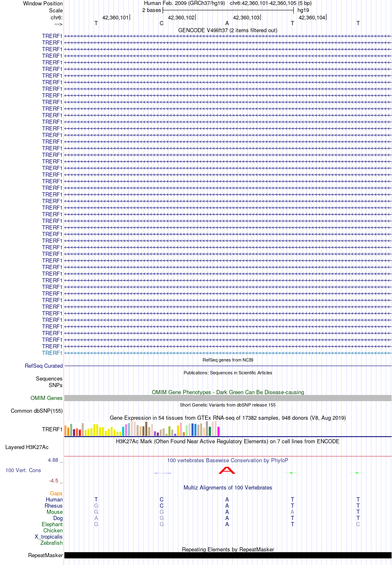
Task: Click the cyan bar in GTEx chart
Action: (x=123, y=431)
